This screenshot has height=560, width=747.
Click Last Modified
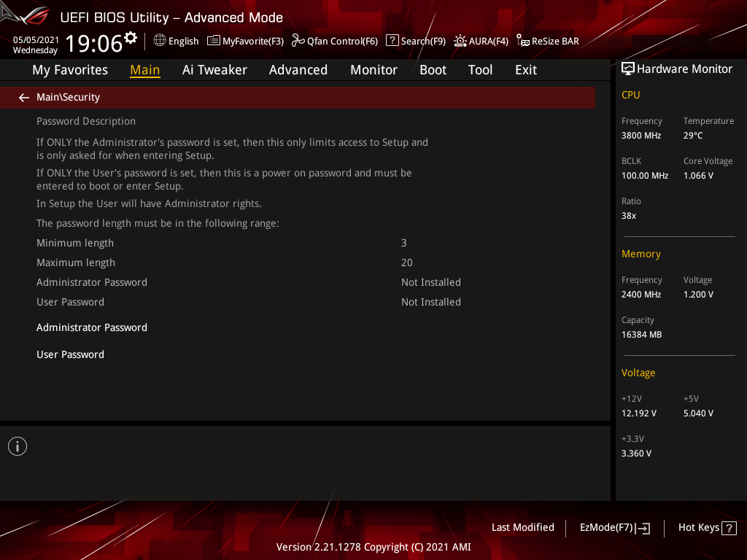(x=522, y=527)
